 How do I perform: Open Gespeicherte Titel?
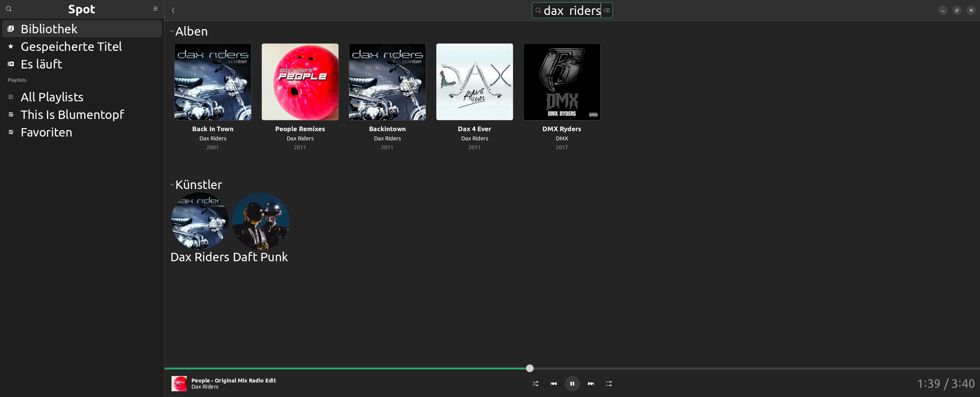pyautogui.click(x=82, y=46)
